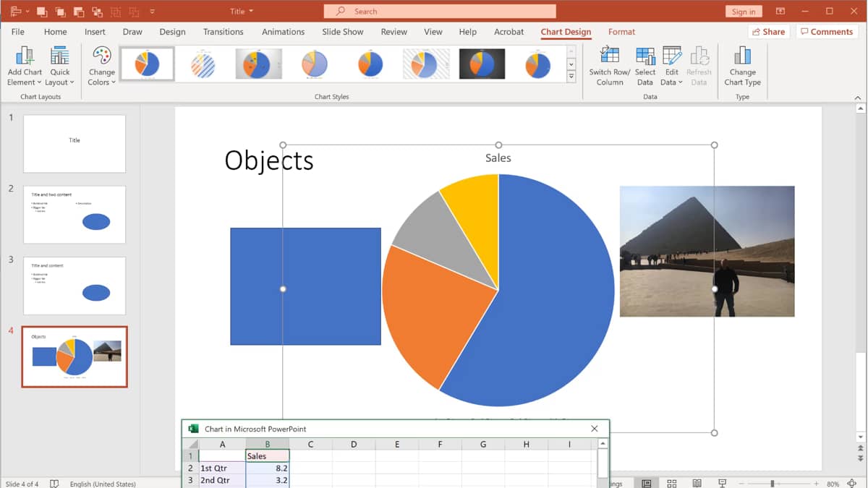Click the Objects title text
Image resolution: width=868 pixels, height=488 pixels.
(269, 160)
